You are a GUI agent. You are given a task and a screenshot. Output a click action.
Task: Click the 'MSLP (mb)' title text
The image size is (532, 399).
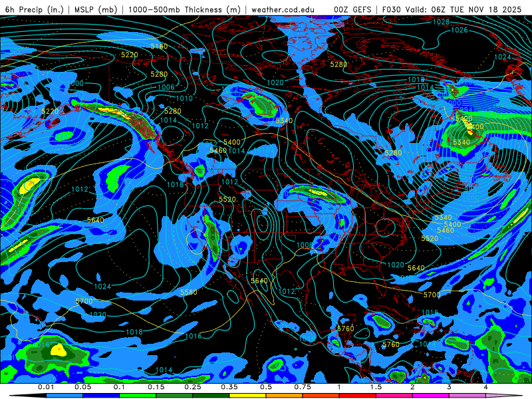pyautogui.click(x=96, y=9)
